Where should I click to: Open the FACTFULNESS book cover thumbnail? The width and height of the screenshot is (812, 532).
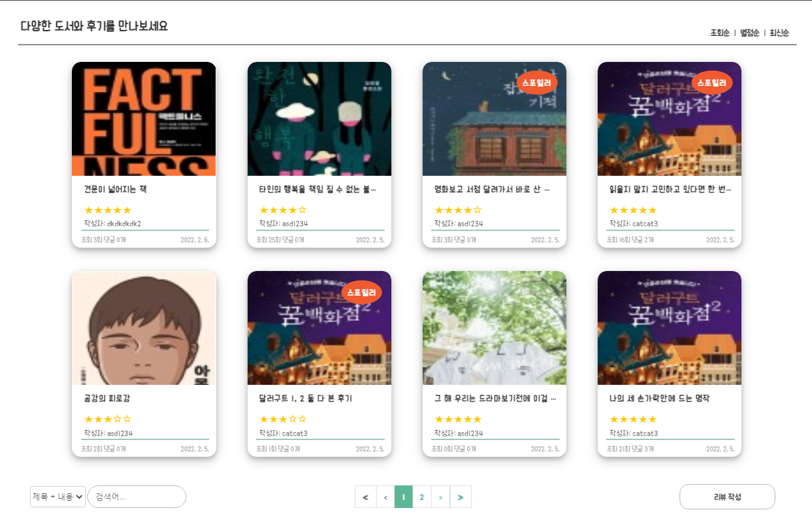(x=144, y=119)
